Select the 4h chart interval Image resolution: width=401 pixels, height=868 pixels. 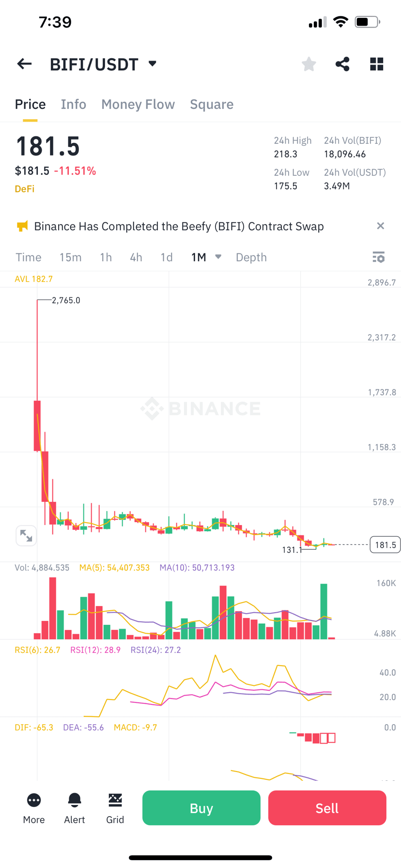(x=136, y=257)
